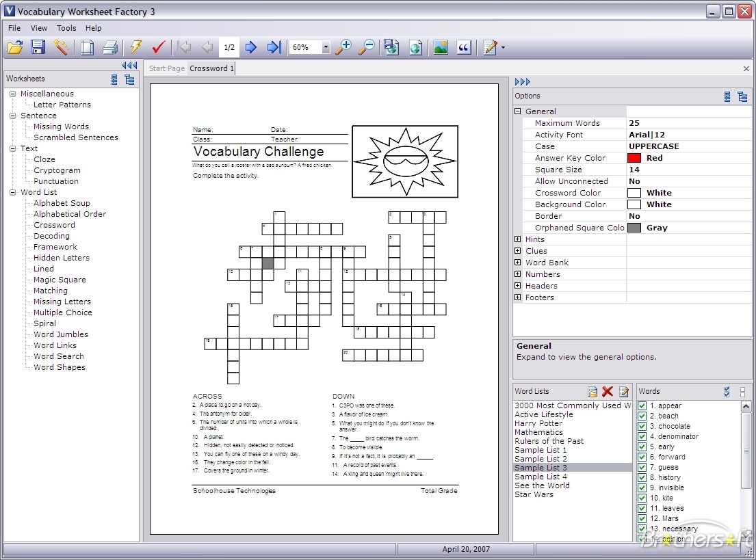Uncheck the word 'early'

(x=642, y=446)
